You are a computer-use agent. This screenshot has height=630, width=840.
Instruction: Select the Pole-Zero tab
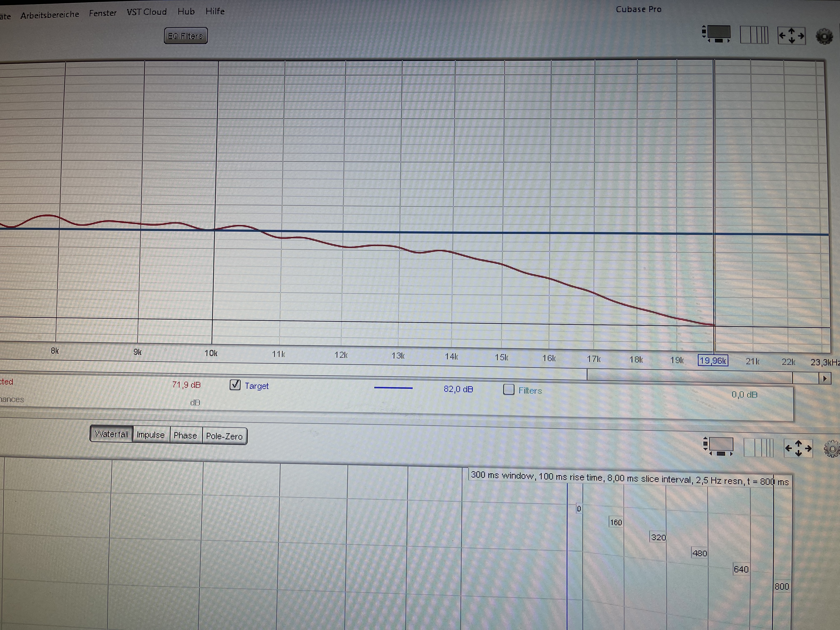pyautogui.click(x=224, y=436)
